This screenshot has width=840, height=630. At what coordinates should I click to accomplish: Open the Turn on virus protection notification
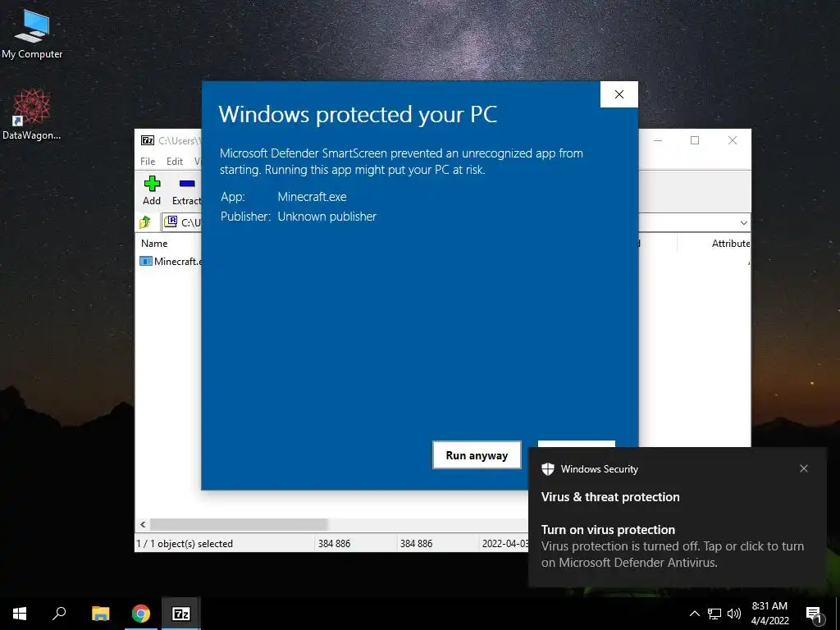pos(677,517)
